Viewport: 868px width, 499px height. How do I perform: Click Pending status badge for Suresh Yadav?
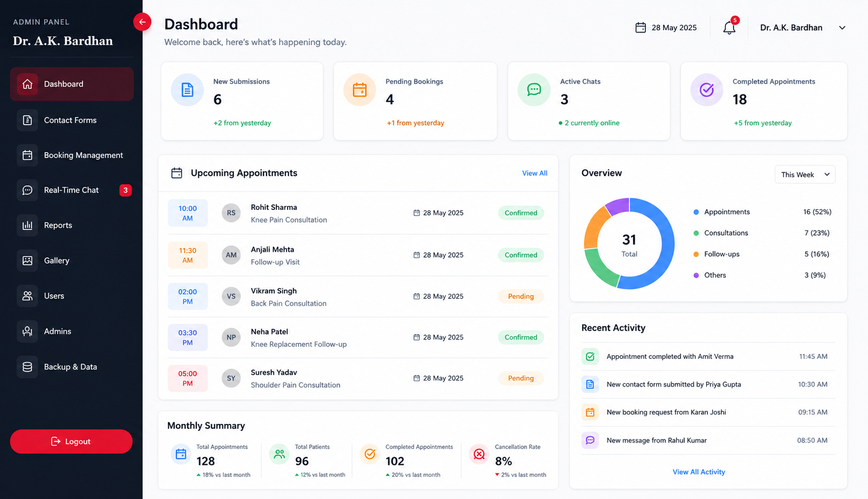pyautogui.click(x=521, y=378)
